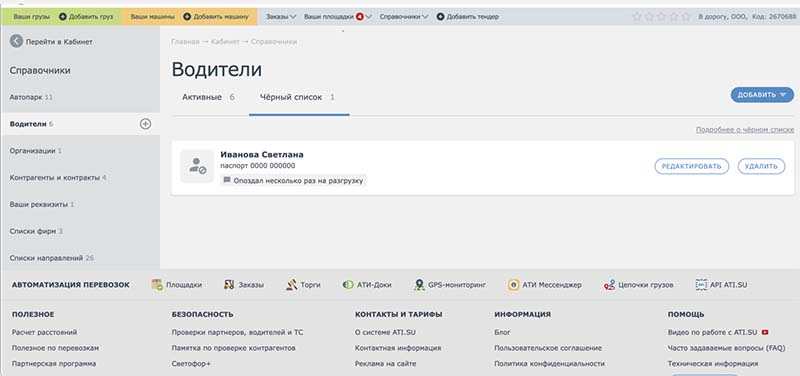This screenshot has width=800, height=376.
Task: Click the red notification badge on Ваши площадки
Action: click(x=360, y=17)
